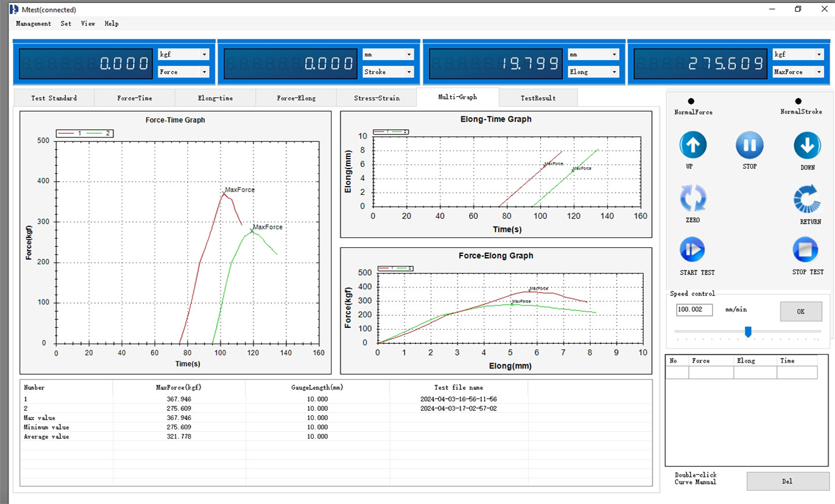Start the test with START TEST icon
Image resolution: width=835 pixels, height=504 pixels.
tap(692, 250)
